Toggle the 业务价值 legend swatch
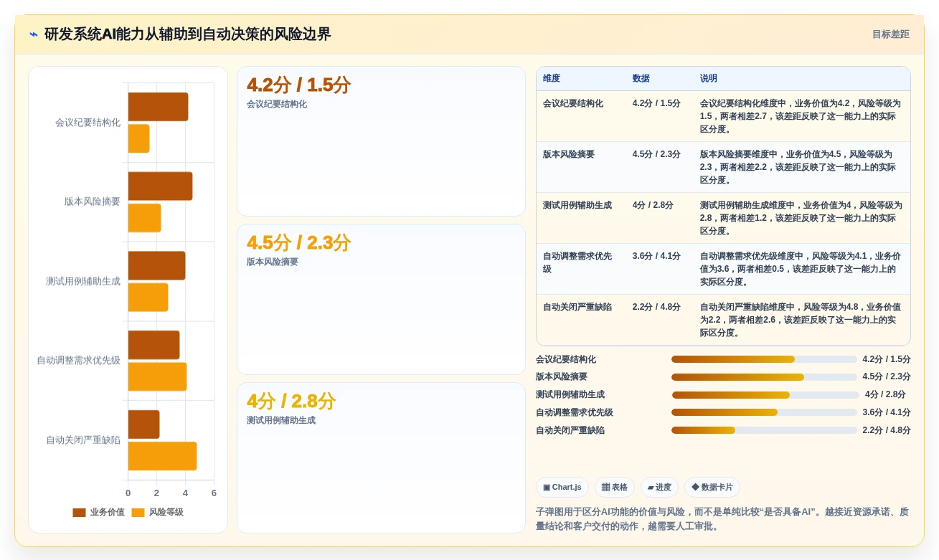The height and width of the screenshot is (560, 939). [79, 513]
